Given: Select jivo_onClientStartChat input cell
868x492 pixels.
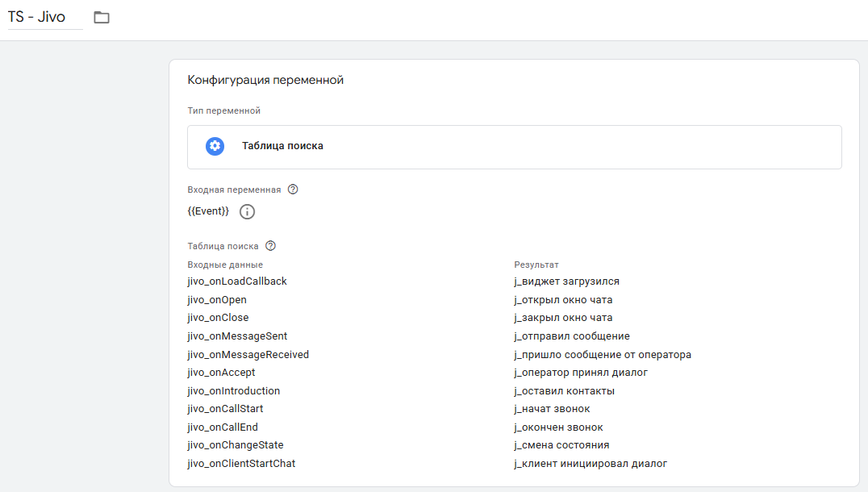Looking at the screenshot, I should [241, 463].
